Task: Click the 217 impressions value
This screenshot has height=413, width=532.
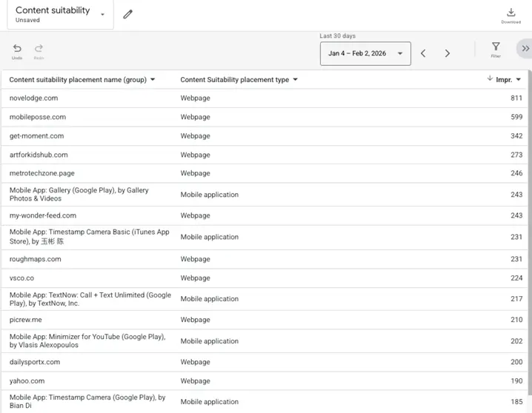Action: point(516,299)
